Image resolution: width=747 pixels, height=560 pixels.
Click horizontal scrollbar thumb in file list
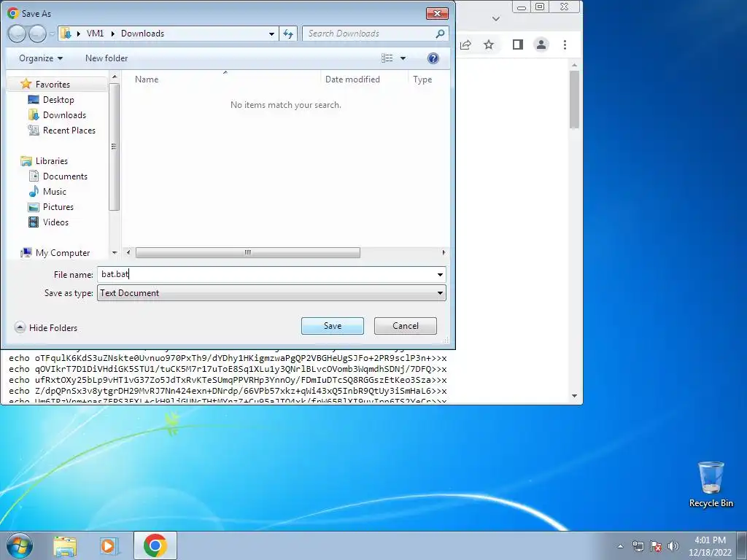[x=248, y=252]
